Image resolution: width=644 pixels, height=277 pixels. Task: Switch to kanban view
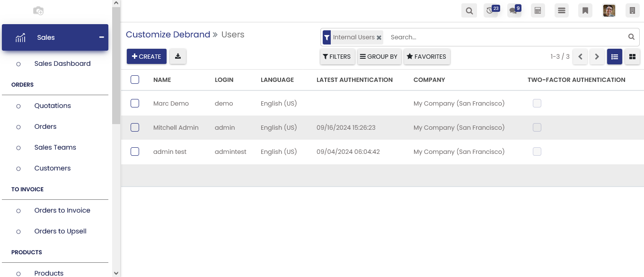pos(632,57)
